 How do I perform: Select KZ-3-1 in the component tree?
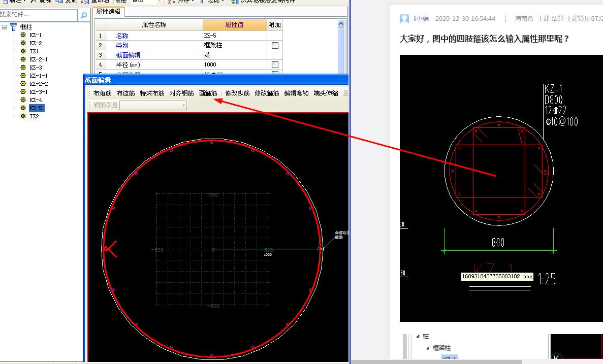[39, 92]
